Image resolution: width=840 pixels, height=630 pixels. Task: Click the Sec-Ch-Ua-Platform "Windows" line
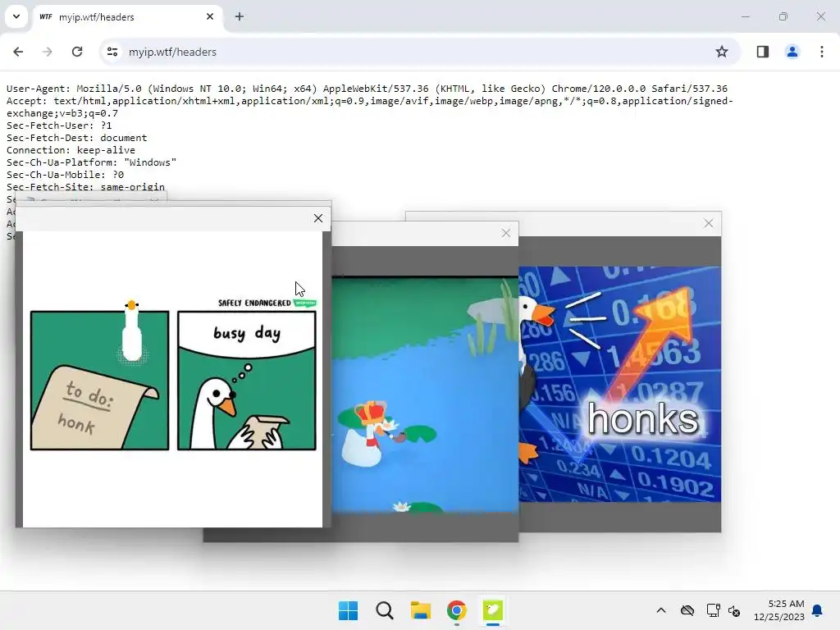92,162
